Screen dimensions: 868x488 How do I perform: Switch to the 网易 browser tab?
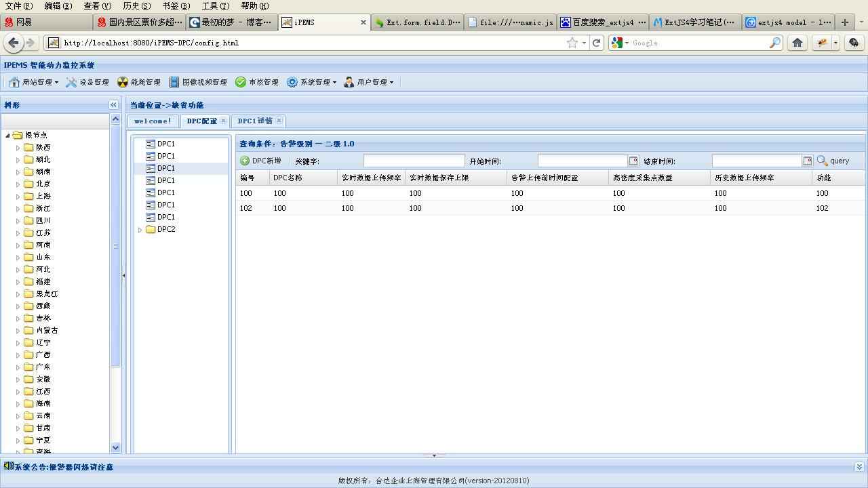tap(46, 22)
